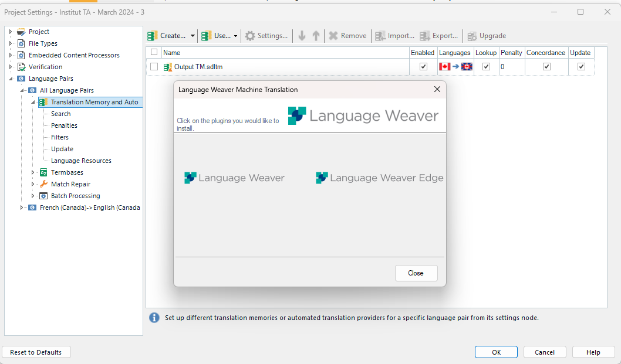Image resolution: width=621 pixels, height=364 pixels.
Task: Click the Create translation memory icon
Action: tap(153, 36)
